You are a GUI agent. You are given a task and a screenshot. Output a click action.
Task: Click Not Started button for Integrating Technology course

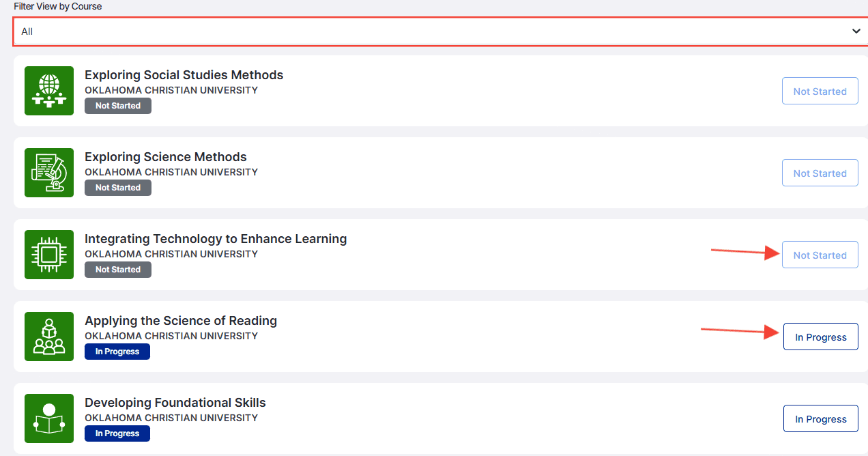820,255
